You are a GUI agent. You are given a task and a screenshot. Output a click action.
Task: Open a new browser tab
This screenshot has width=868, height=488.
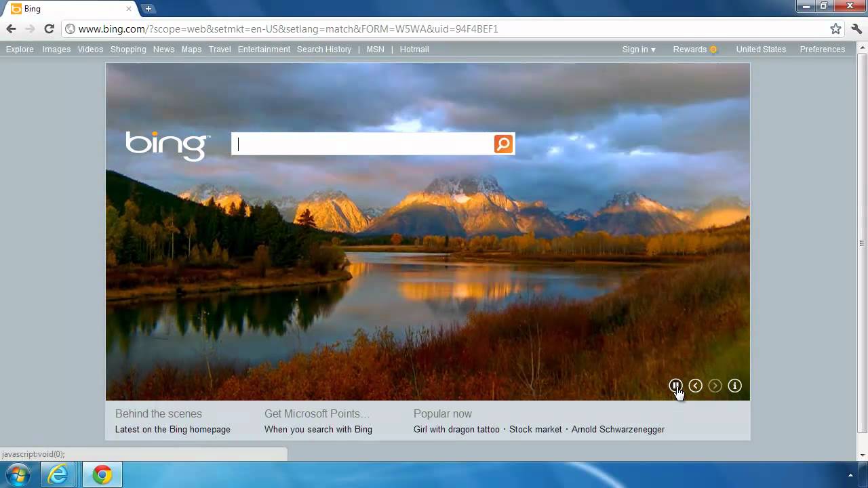click(x=148, y=9)
